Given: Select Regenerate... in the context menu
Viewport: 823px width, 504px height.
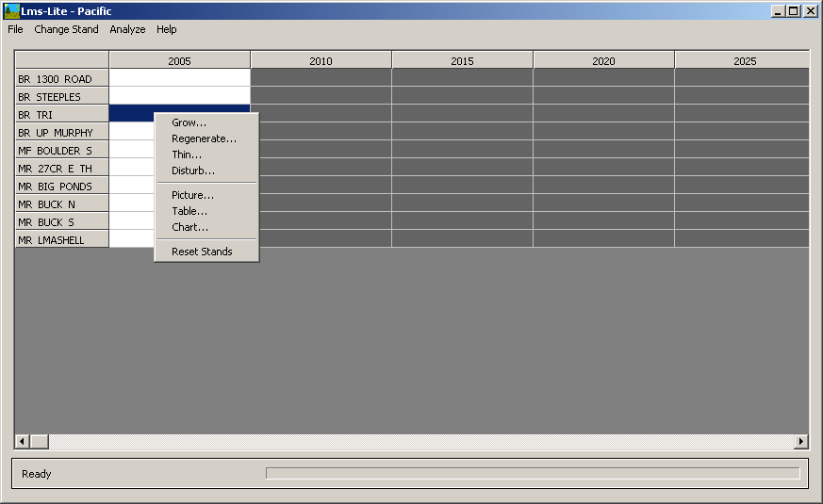Looking at the screenshot, I should point(204,138).
